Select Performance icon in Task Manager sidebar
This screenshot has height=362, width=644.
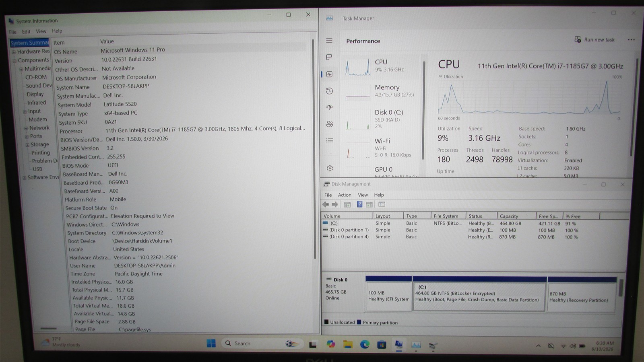coord(329,74)
